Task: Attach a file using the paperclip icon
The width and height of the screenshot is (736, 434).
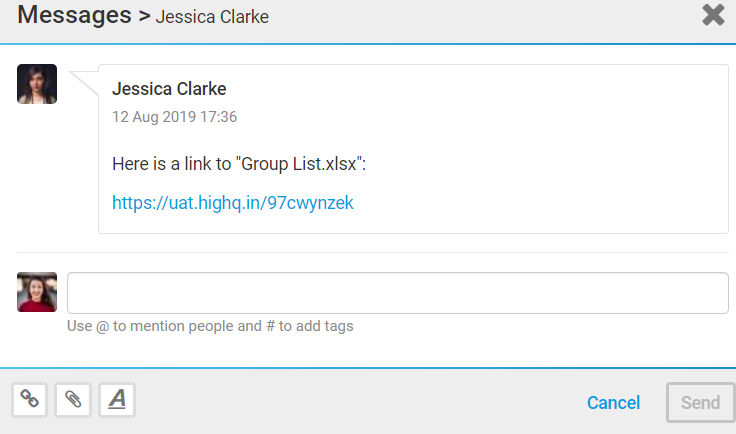Action: pyautogui.click(x=73, y=400)
